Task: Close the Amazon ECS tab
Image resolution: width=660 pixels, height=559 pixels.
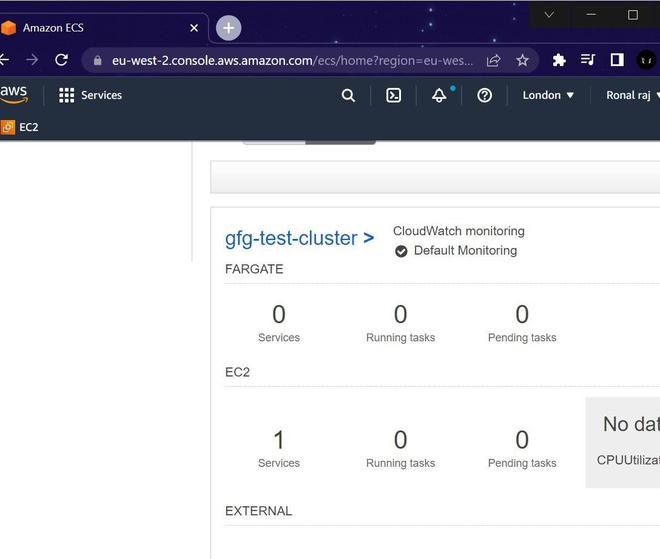Action: pyautogui.click(x=194, y=28)
